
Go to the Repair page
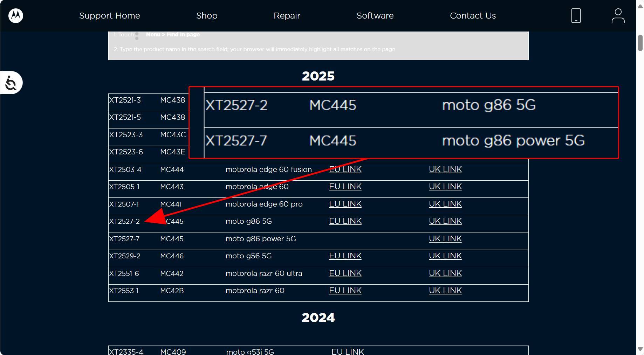coord(287,16)
